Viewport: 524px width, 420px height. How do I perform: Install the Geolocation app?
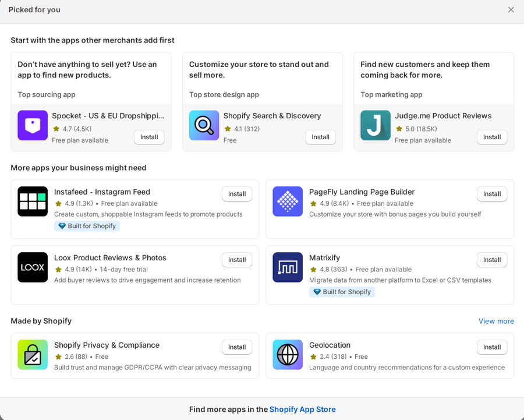click(x=492, y=347)
